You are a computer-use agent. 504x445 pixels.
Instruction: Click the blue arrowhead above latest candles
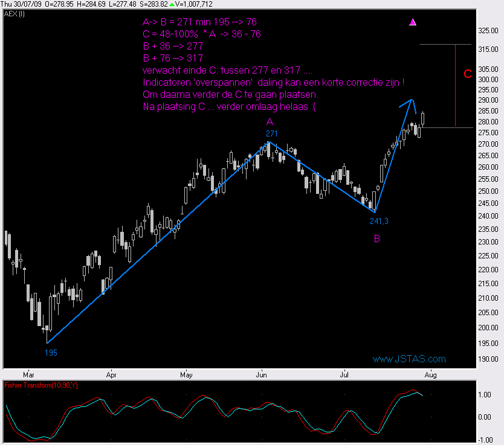[412, 103]
